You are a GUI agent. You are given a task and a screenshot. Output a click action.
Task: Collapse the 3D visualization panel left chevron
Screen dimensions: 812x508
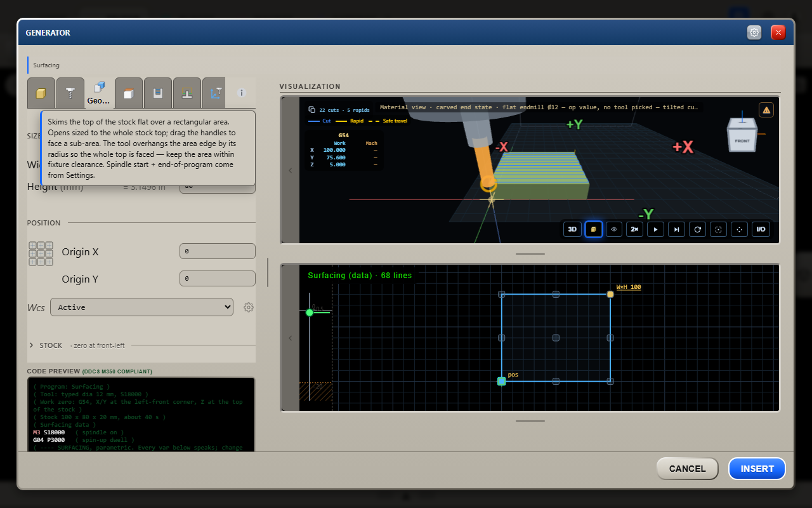[x=291, y=170]
